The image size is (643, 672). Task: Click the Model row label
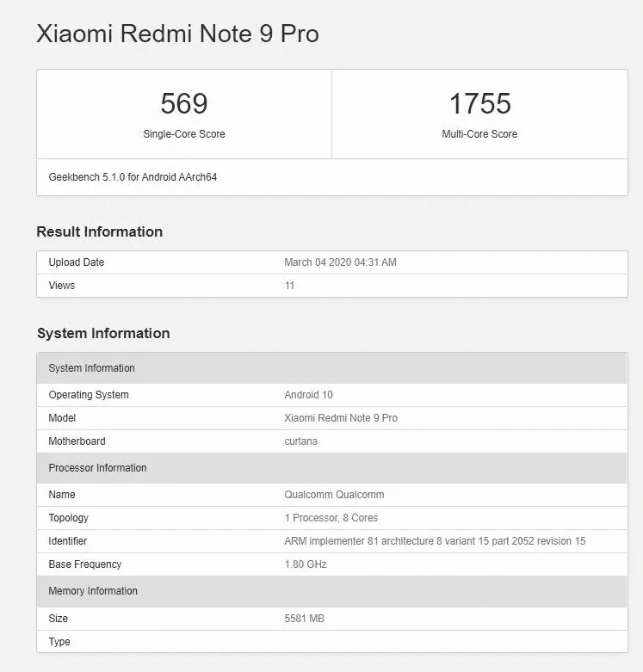[x=62, y=418]
